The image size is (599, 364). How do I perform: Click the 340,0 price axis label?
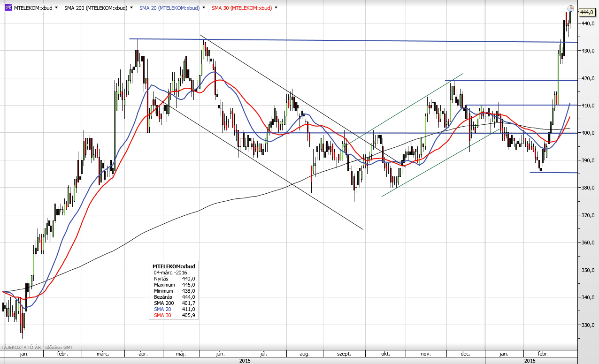[588, 298]
